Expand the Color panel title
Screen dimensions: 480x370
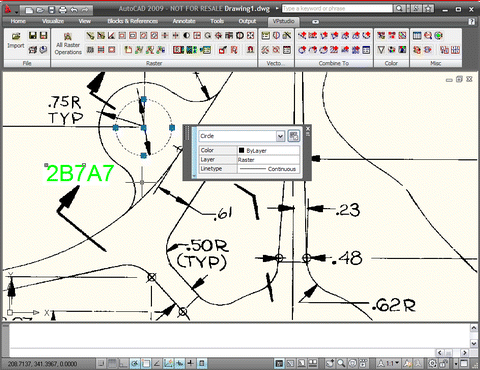pos(391,63)
